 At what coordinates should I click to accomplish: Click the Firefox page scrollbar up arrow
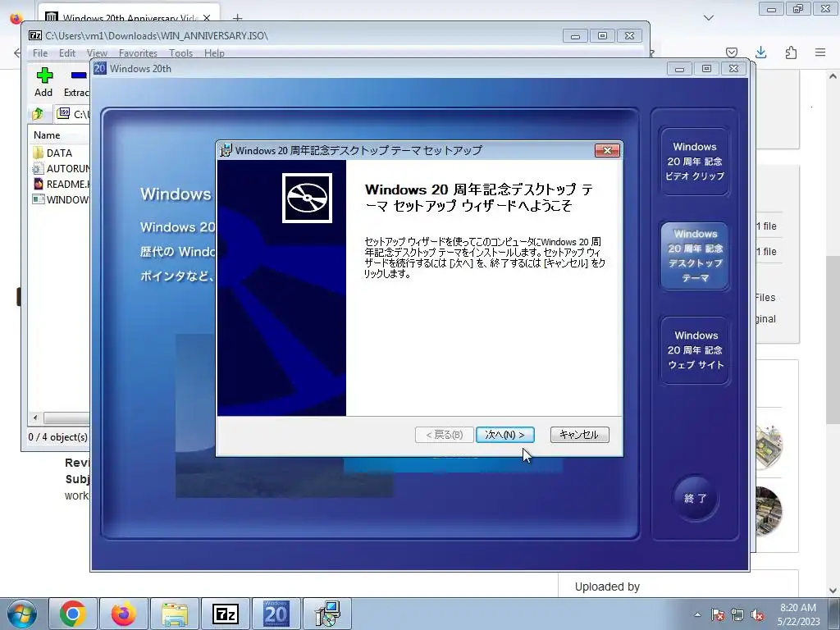pos(833,76)
